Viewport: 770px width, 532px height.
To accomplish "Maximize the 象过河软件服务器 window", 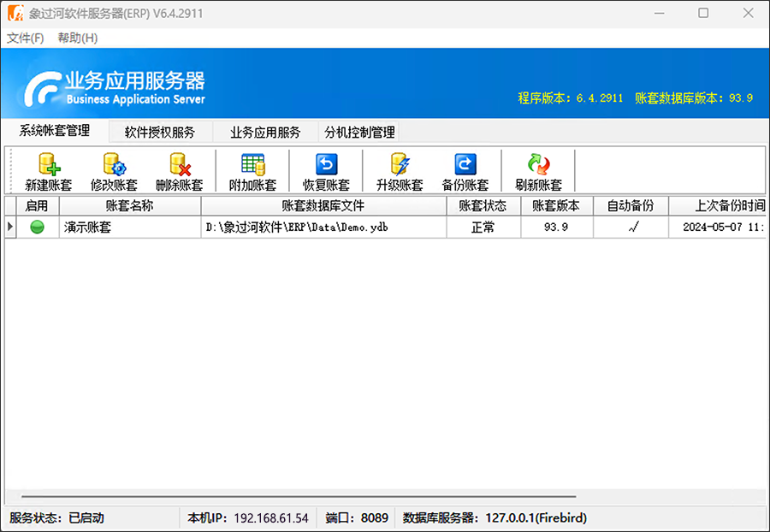I will pyautogui.click(x=703, y=13).
